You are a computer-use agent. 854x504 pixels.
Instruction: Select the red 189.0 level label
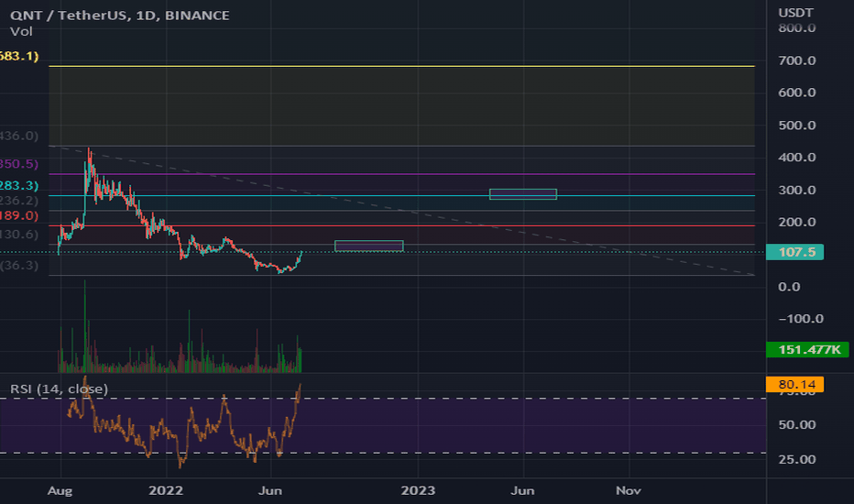19,215
